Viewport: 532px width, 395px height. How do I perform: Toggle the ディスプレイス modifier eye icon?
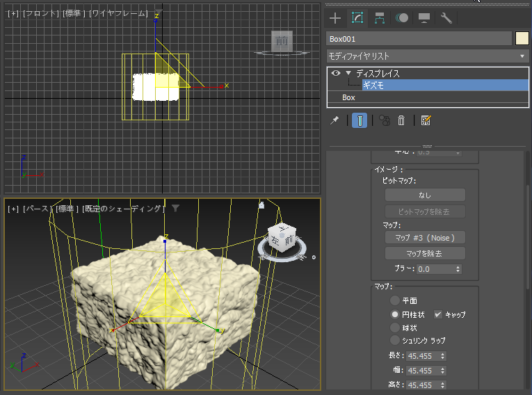pyautogui.click(x=336, y=73)
